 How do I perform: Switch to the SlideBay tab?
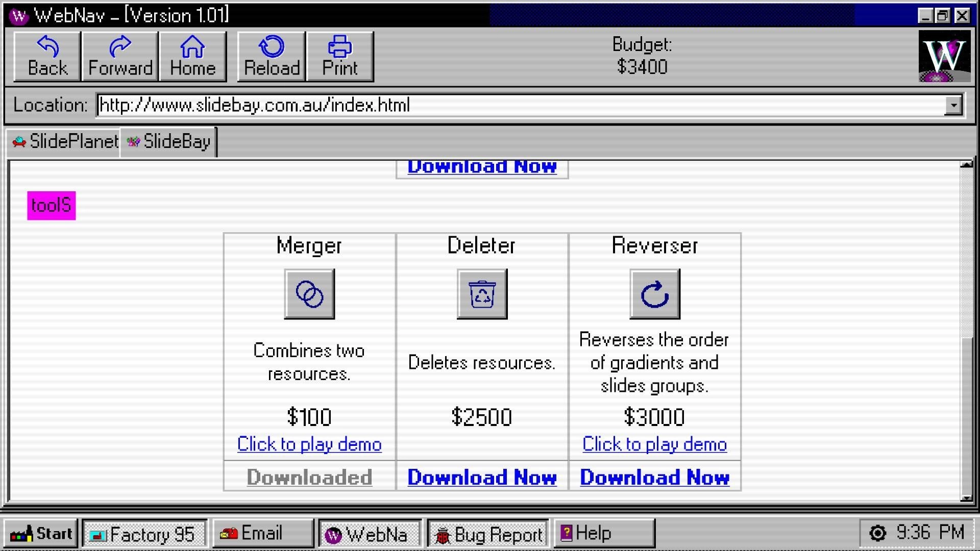(x=168, y=142)
